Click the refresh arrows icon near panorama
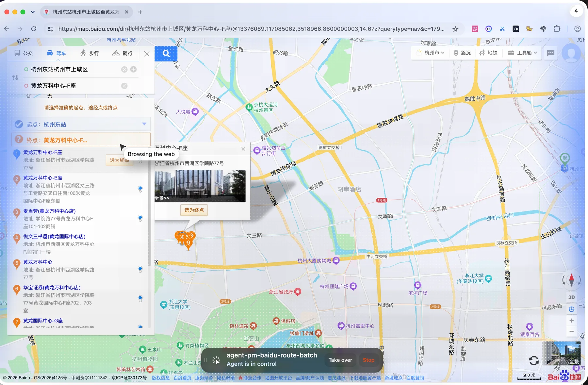This screenshot has width=588, height=385. point(534,360)
